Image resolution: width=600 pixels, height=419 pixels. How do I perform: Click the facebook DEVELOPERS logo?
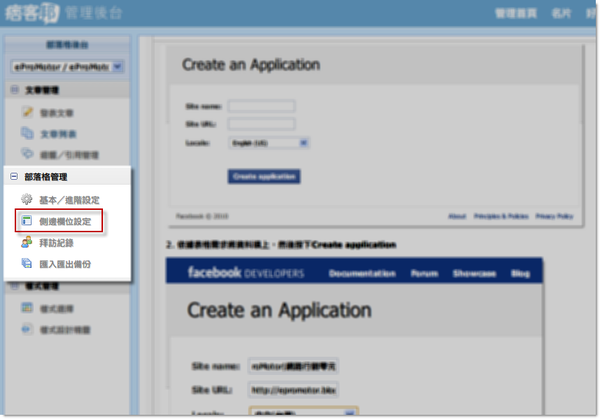[x=246, y=272]
